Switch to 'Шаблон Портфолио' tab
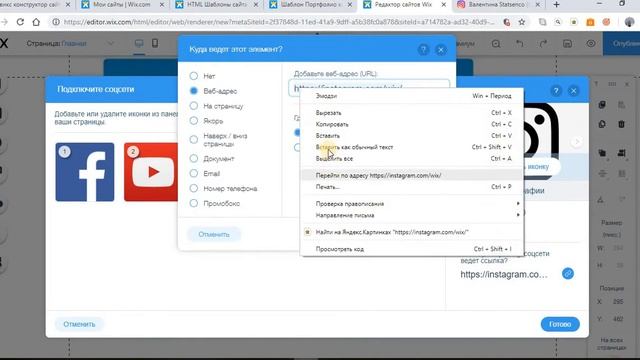 tap(310, 5)
